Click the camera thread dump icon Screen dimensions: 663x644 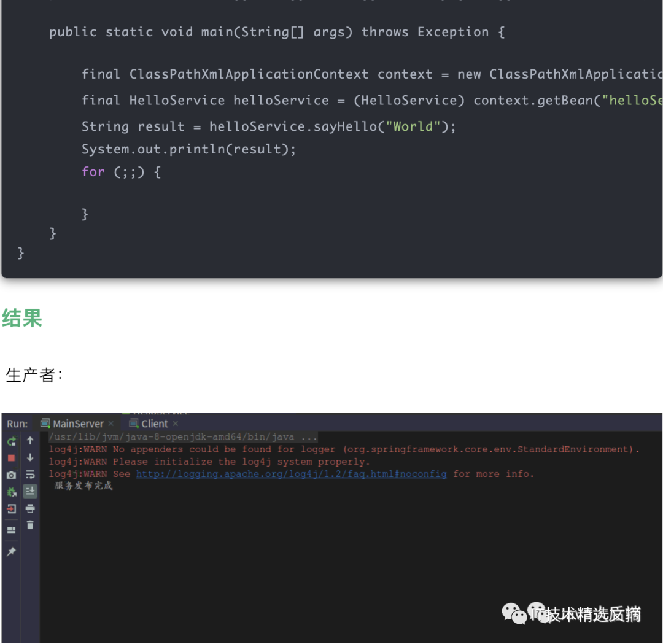point(12,475)
